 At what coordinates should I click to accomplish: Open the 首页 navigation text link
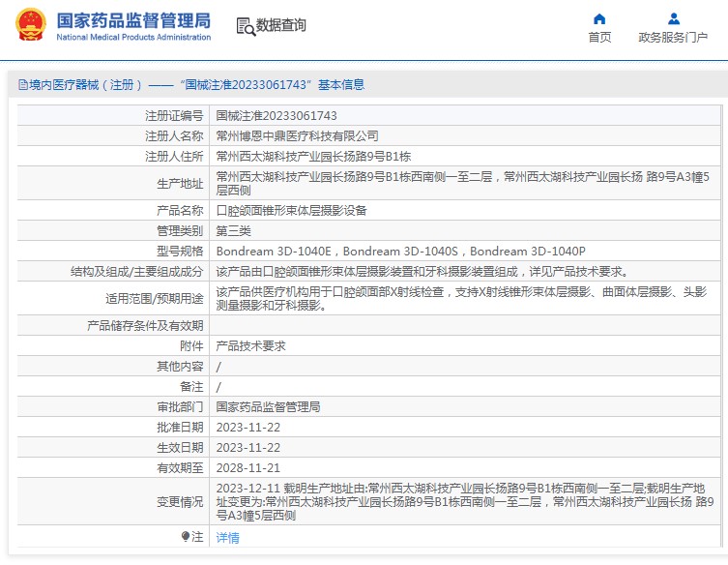(x=599, y=38)
